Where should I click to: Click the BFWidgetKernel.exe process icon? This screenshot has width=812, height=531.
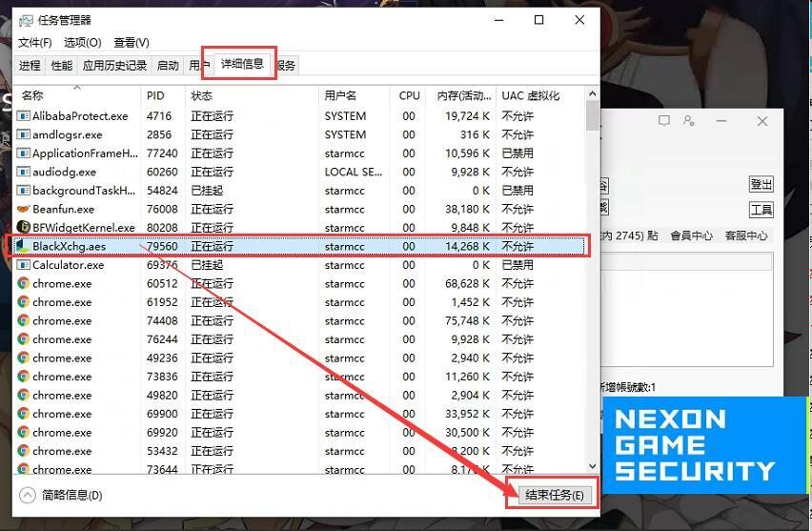[24, 228]
